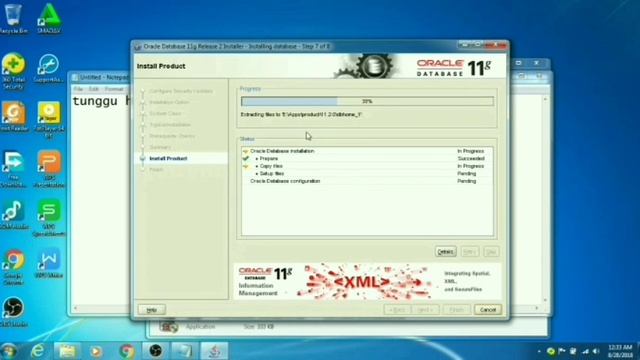Viewport: 640px width, 360px height.
Task: Launch Google Chrome from the desktop
Action: [14, 267]
